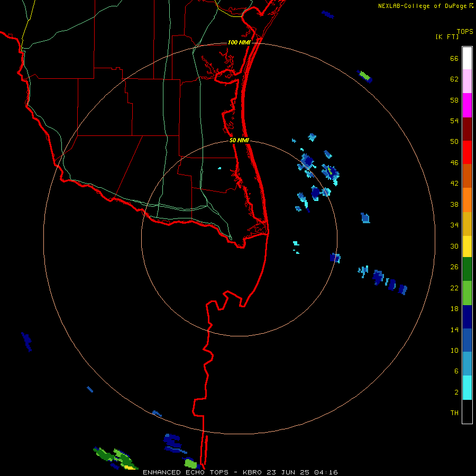Click the medium blue 10 kft swatch

pyautogui.click(x=467, y=340)
